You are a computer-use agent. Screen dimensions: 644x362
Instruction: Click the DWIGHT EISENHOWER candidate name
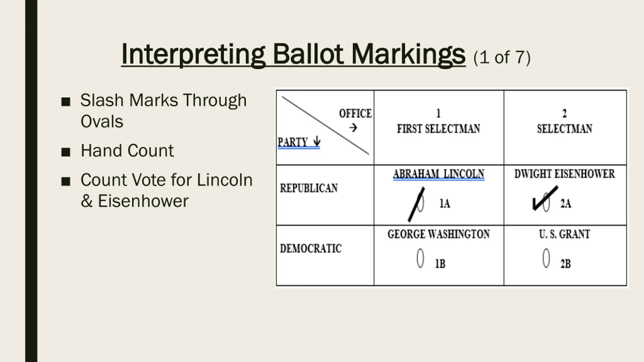[x=565, y=174]
